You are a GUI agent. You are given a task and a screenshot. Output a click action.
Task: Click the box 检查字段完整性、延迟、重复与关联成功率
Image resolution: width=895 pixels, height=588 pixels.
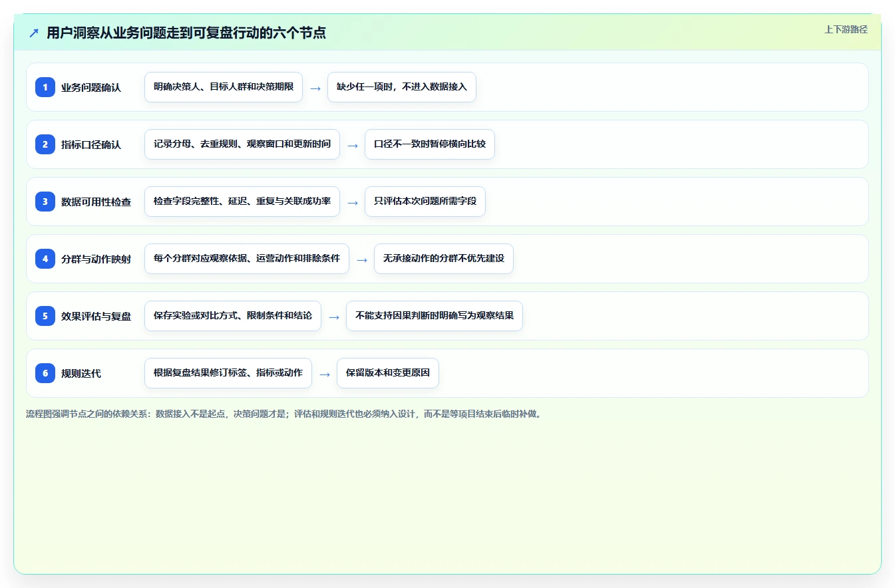tap(242, 202)
